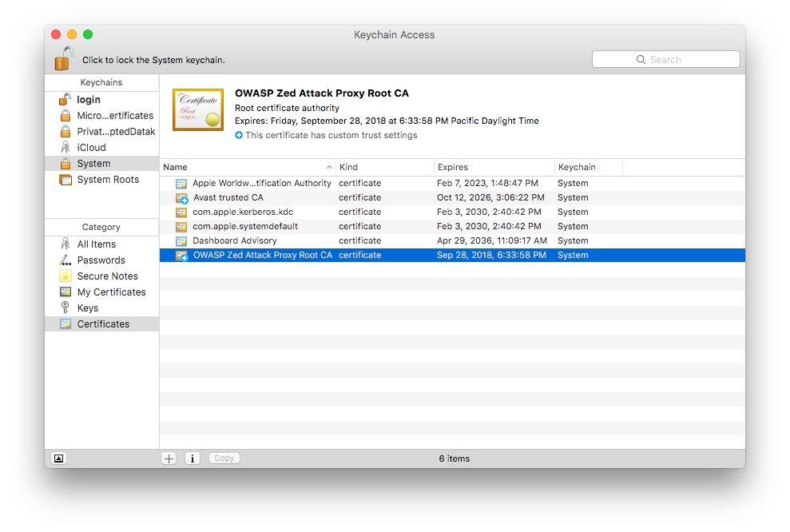Click the System Roots folder icon
The image size is (790, 532).
66,180
